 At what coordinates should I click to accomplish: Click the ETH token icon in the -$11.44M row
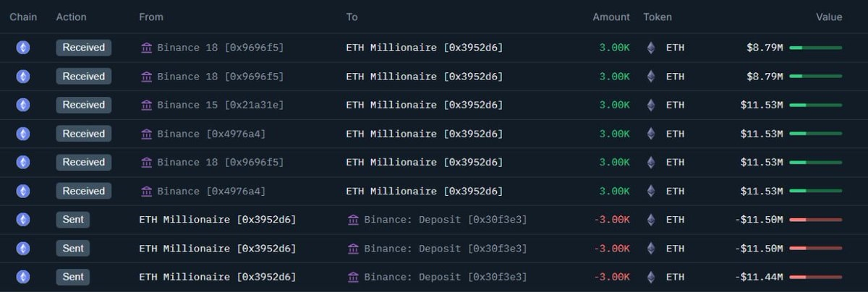point(651,277)
